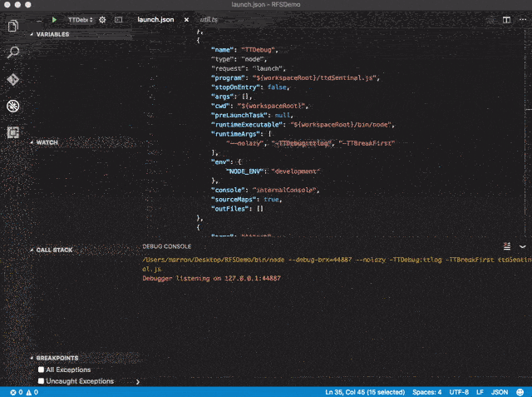Image resolution: width=532 pixels, height=397 pixels.
Task: Open the Debug view in activity bar
Action: pos(13,106)
